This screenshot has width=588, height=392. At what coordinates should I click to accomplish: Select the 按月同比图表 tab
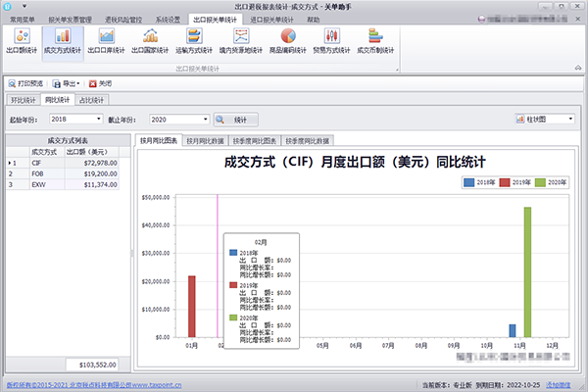point(159,140)
